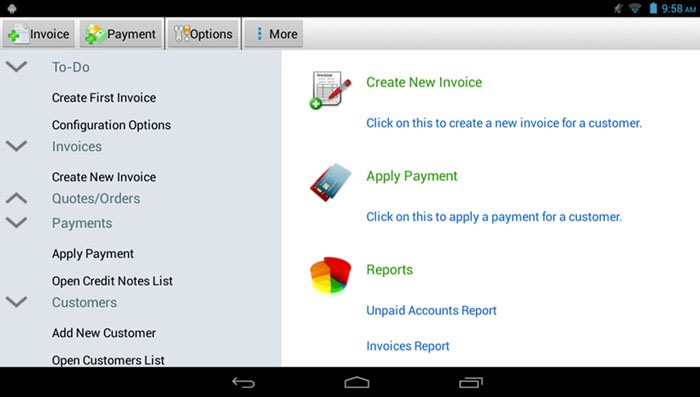Tap the Wi-Fi status icon
This screenshot has width=700, height=397.
634,8
